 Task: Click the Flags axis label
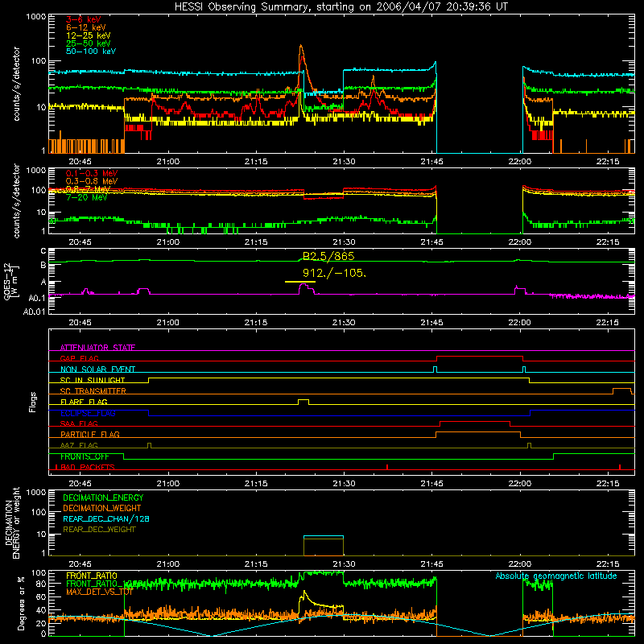tap(33, 402)
